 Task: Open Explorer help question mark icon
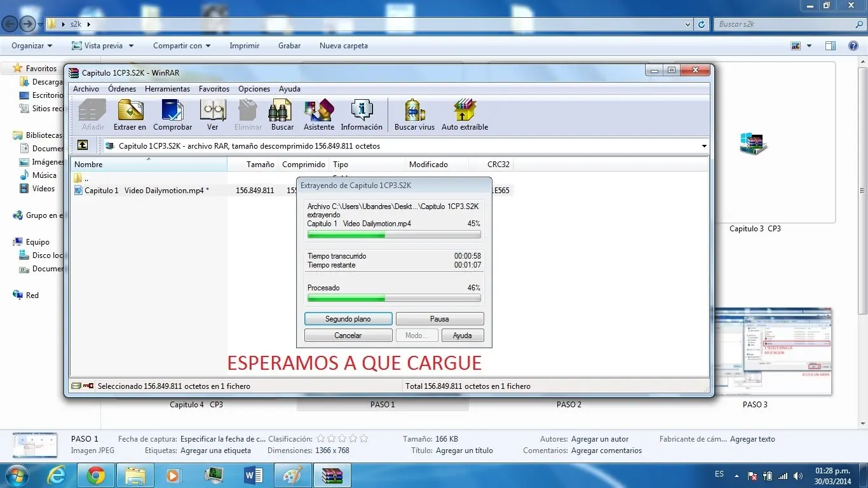[x=853, y=46]
